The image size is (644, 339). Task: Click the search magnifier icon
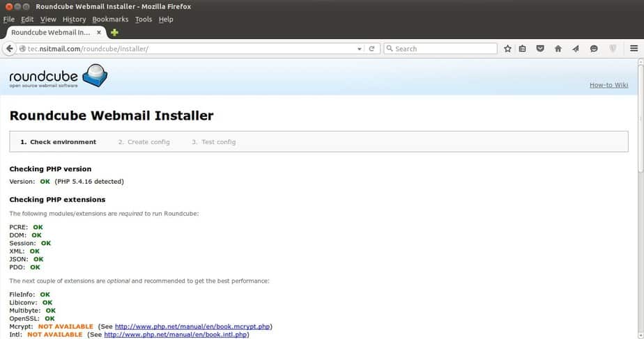[x=390, y=49]
